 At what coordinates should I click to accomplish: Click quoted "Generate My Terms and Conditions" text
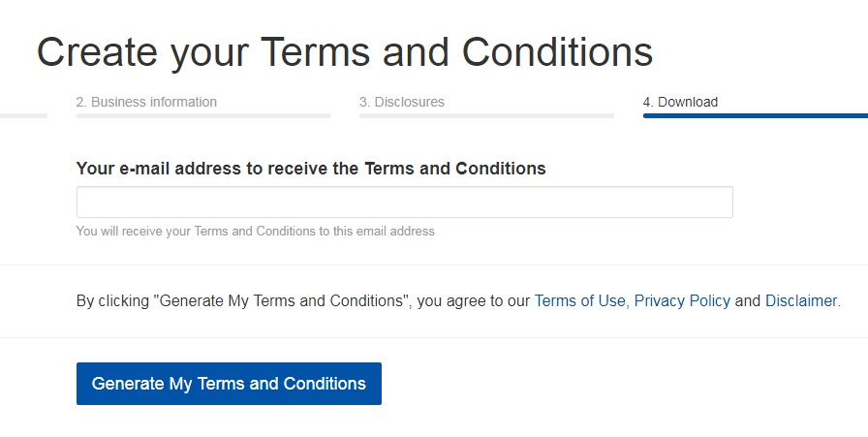pyautogui.click(x=282, y=300)
